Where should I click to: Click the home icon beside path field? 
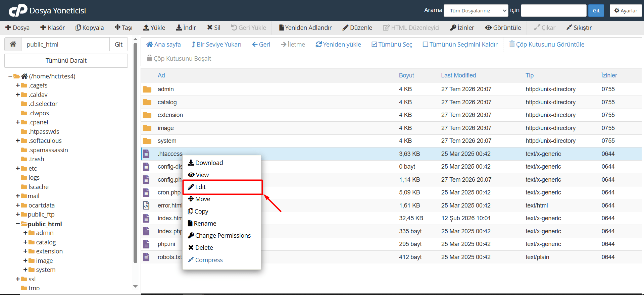click(x=13, y=44)
